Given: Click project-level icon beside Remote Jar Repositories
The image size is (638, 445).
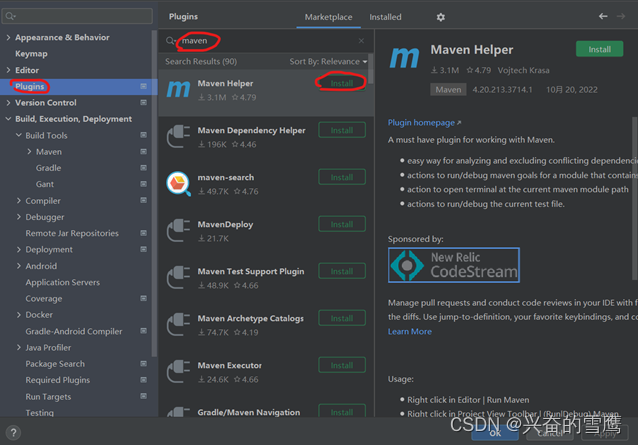Looking at the screenshot, I should [x=144, y=233].
